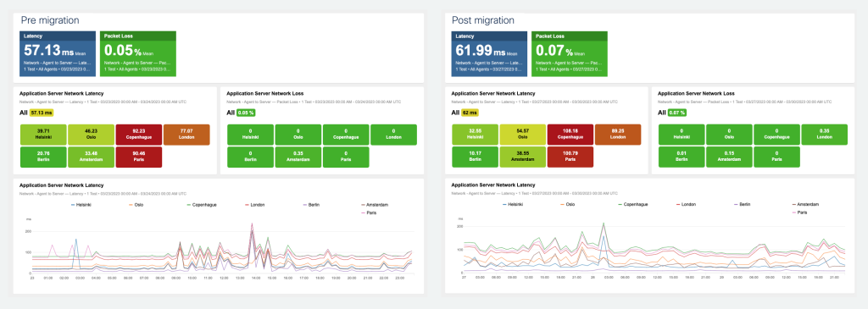The height and width of the screenshot is (309, 868).
Task: Toggle Amsterdam series in Pre migration chart legend
Action: coord(374,205)
